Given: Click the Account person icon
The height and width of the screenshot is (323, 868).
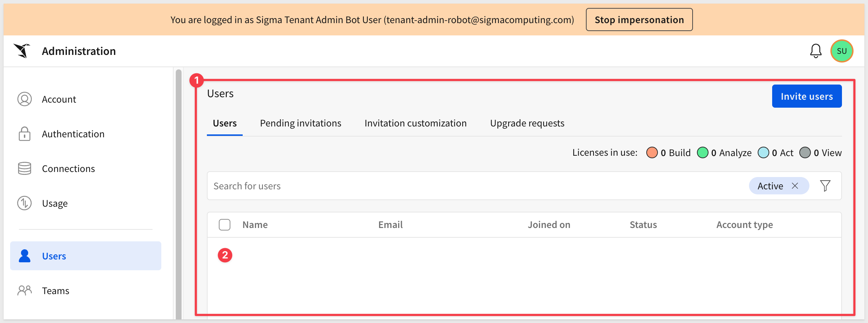Looking at the screenshot, I should click(x=25, y=99).
